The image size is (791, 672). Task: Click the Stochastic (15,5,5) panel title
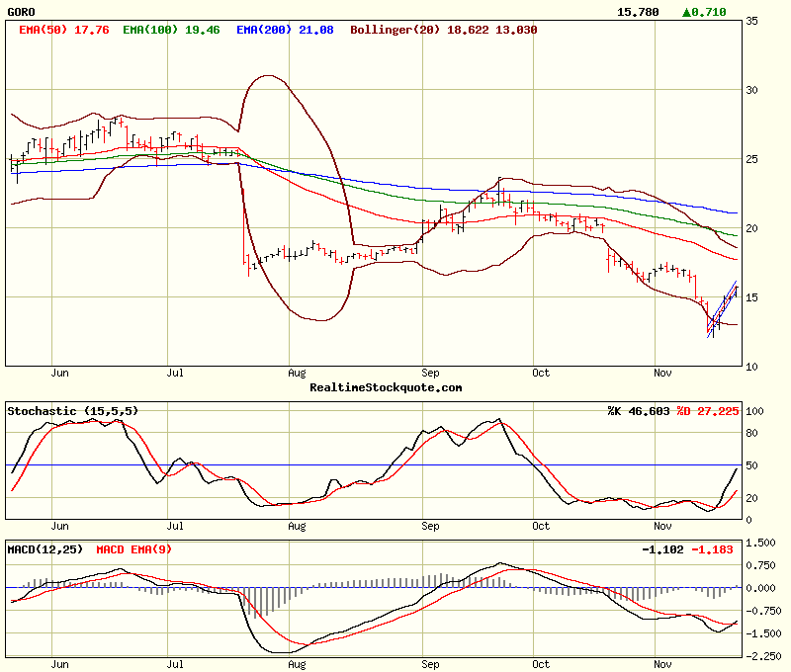(72, 411)
